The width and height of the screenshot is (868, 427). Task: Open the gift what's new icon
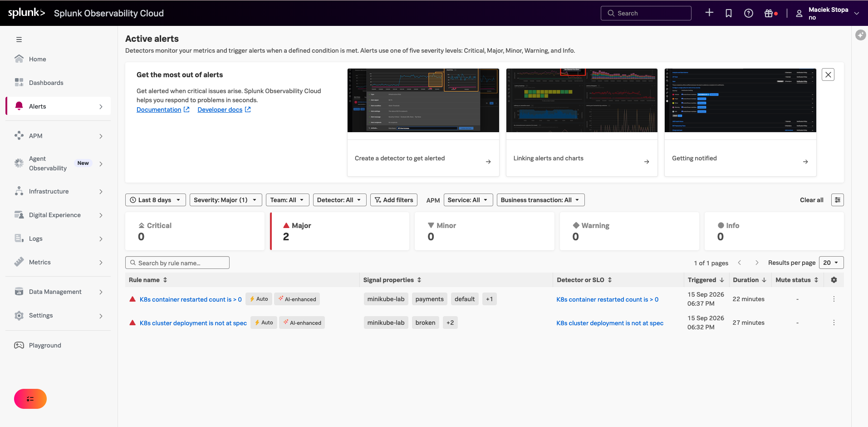pos(769,13)
